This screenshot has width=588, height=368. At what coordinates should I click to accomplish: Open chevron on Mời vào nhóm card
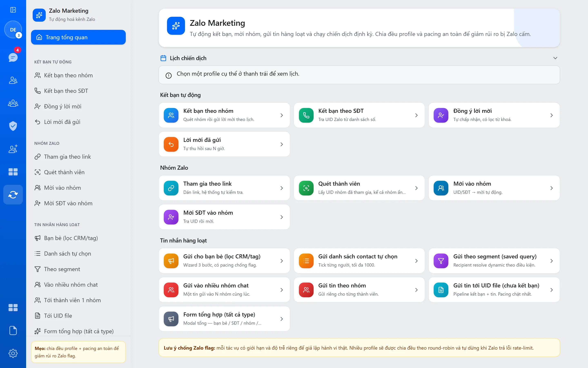[551, 188]
